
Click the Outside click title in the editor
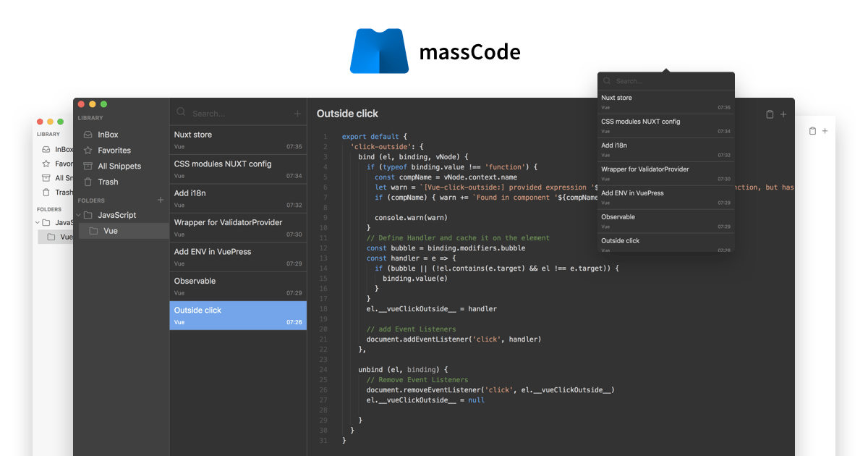(347, 114)
